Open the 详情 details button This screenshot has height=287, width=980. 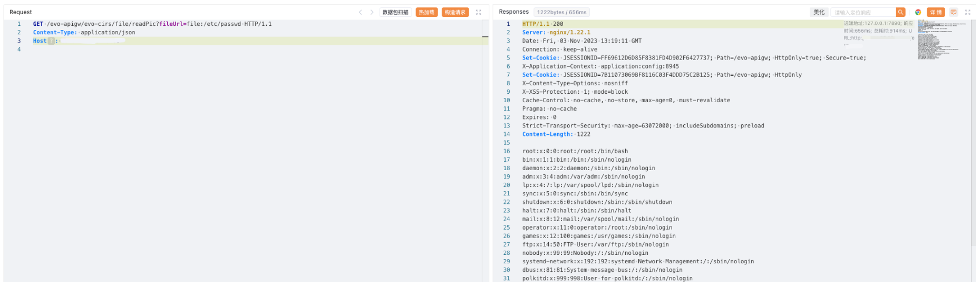tap(936, 12)
